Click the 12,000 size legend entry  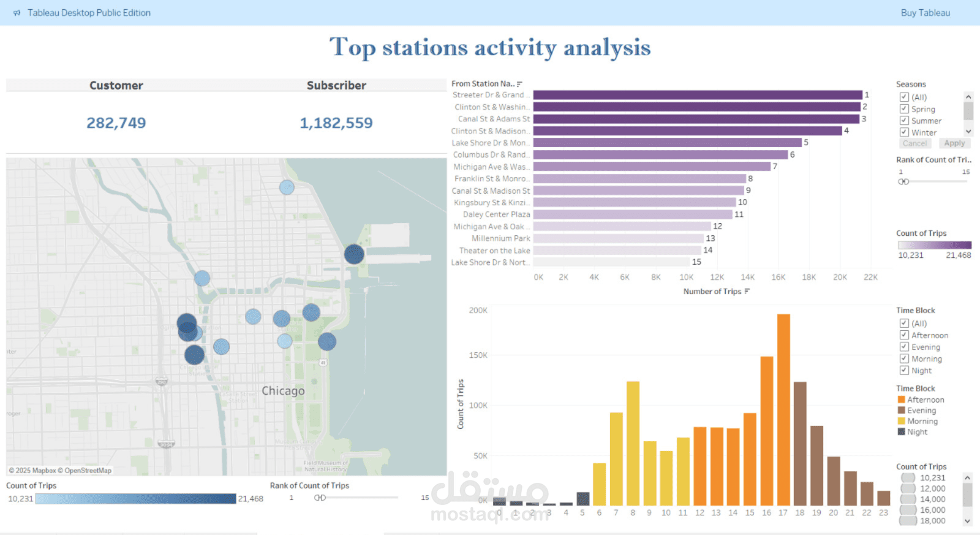pos(922,488)
